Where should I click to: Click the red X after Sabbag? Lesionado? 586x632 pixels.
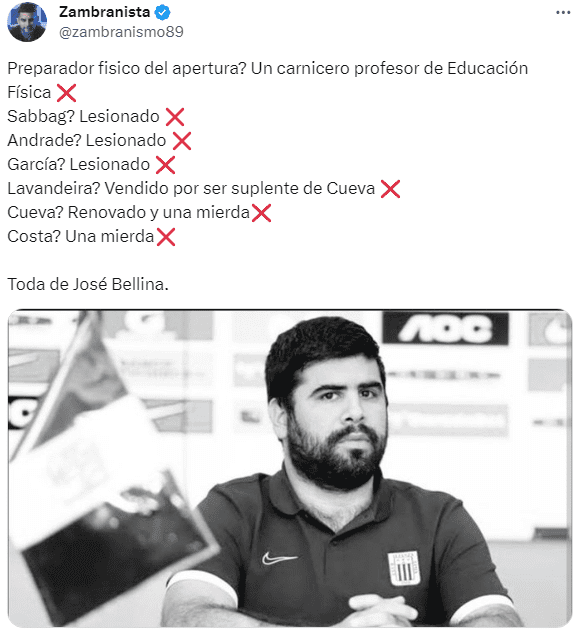pos(175,117)
